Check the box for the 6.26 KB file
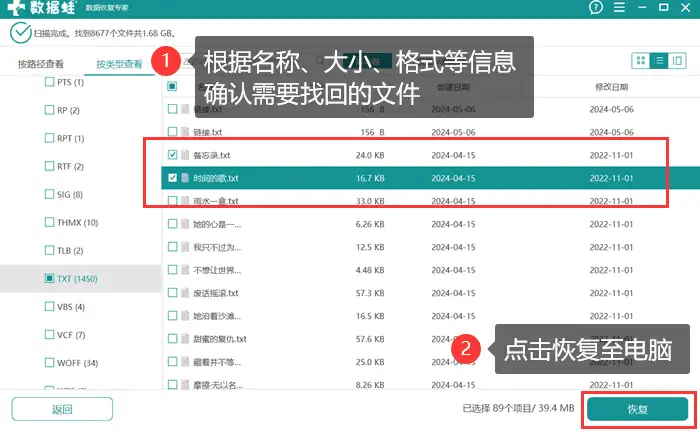Viewport: 700px width, 435px height. 172,224
